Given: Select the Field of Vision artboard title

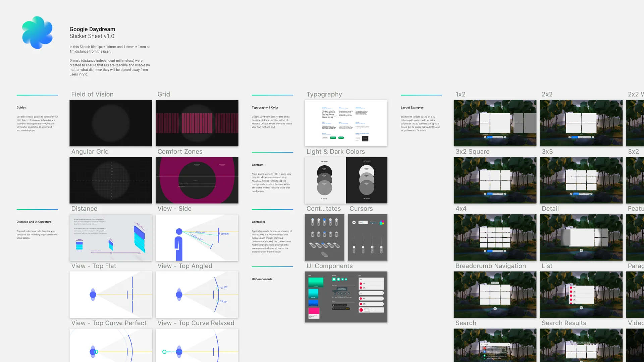Looking at the screenshot, I should click(92, 94).
